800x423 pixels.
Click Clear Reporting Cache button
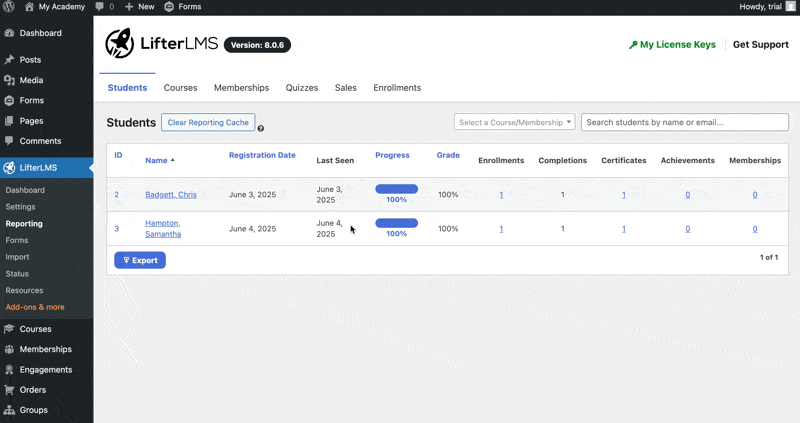[208, 122]
